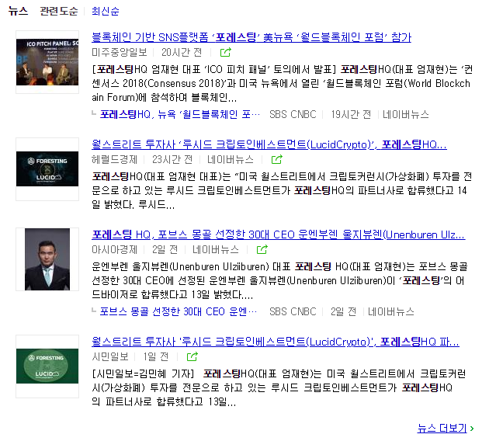Open ICO Pitch Panel thumbnail image
This screenshot has height=448, width=489.
click(x=47, y=62)
